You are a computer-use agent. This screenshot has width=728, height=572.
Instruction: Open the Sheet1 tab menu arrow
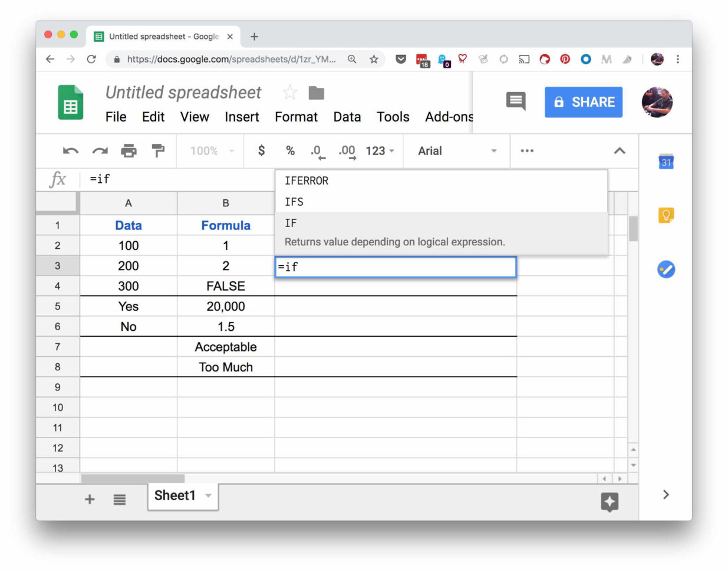[208, 496]
